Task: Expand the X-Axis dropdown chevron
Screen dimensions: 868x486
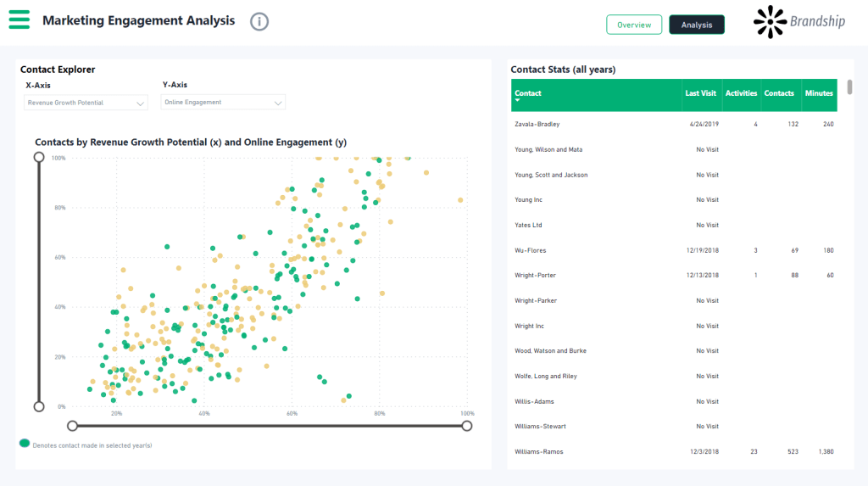Action: pos(141,103)
